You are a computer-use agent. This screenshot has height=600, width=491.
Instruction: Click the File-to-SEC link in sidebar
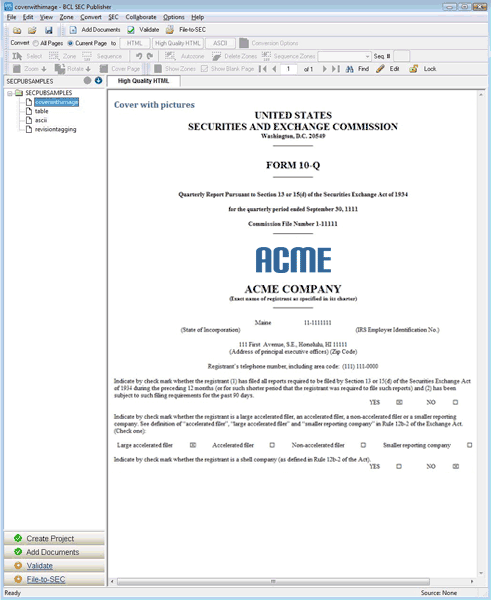(x=46, y=579)
